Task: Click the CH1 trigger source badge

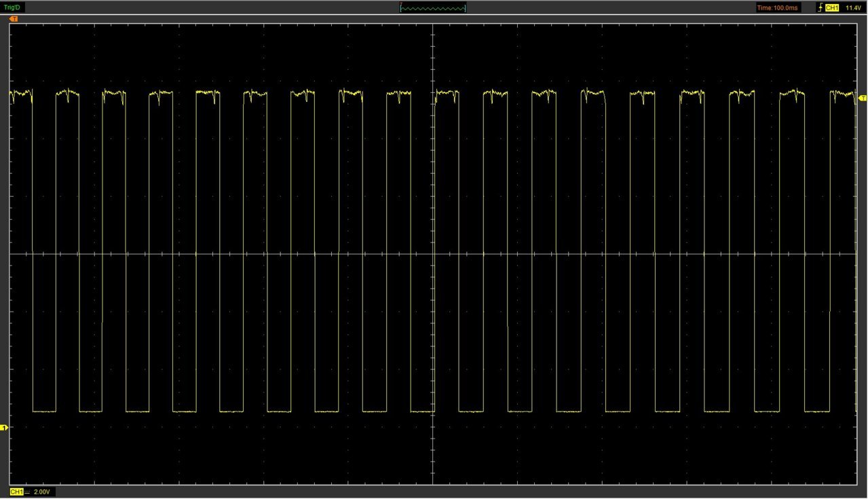Action: pyautogui.click(x=832, y=7)
